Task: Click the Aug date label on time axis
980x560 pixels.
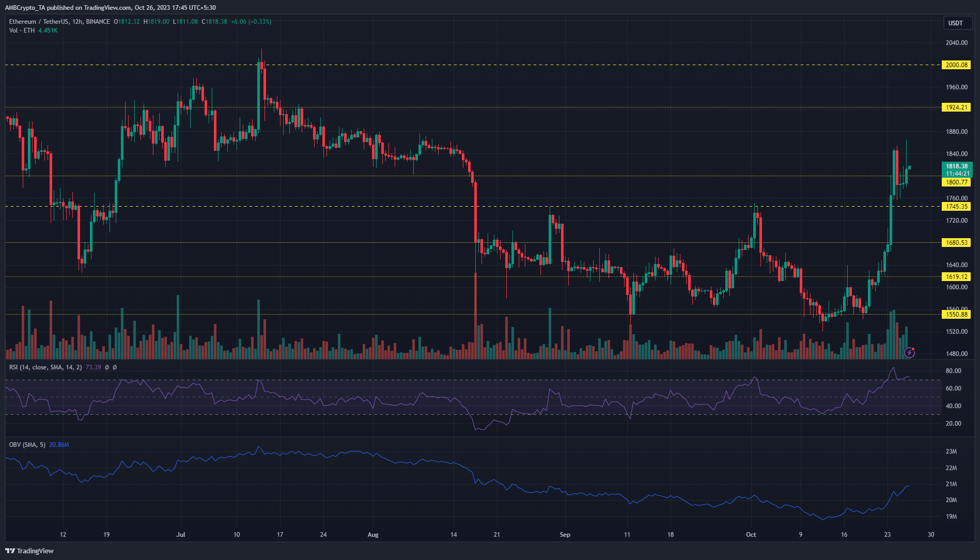Action: [373, 535]
